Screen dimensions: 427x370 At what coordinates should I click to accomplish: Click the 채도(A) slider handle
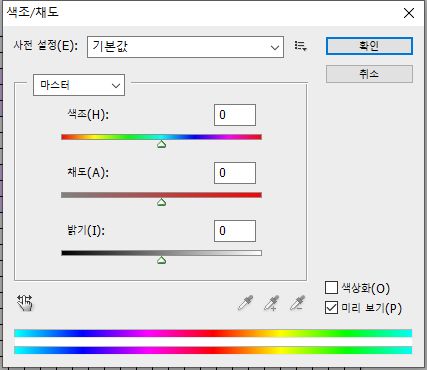[162, 202]
